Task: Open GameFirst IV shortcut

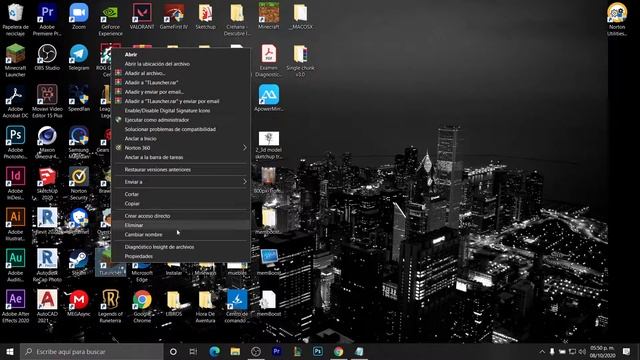Action: tap(174, 16)
